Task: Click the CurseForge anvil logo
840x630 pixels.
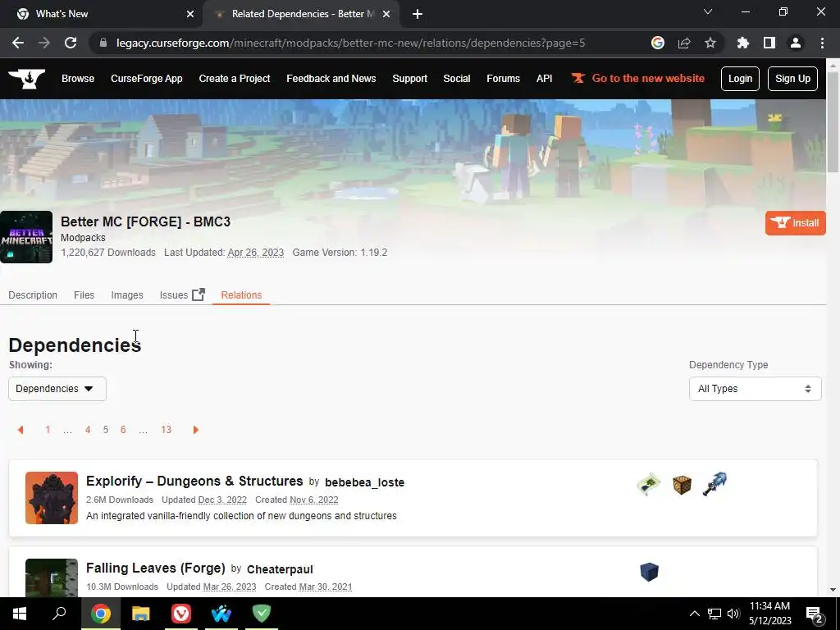Action: click(27, 78)
